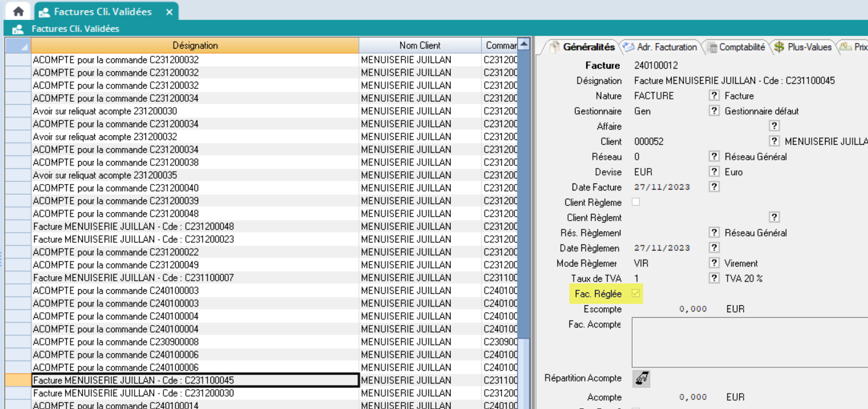Click the scroll-up arrow of the list
The image size is (868, 409).
524,45
